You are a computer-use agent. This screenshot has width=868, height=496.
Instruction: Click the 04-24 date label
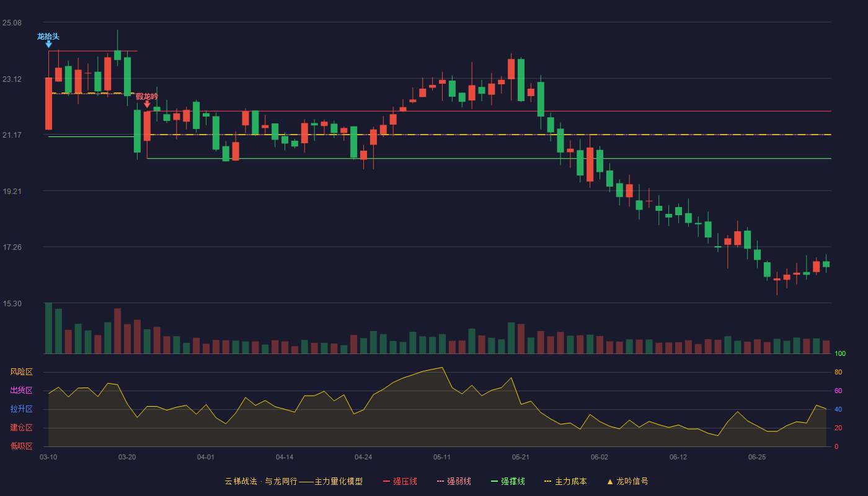(x=363, y=457)
